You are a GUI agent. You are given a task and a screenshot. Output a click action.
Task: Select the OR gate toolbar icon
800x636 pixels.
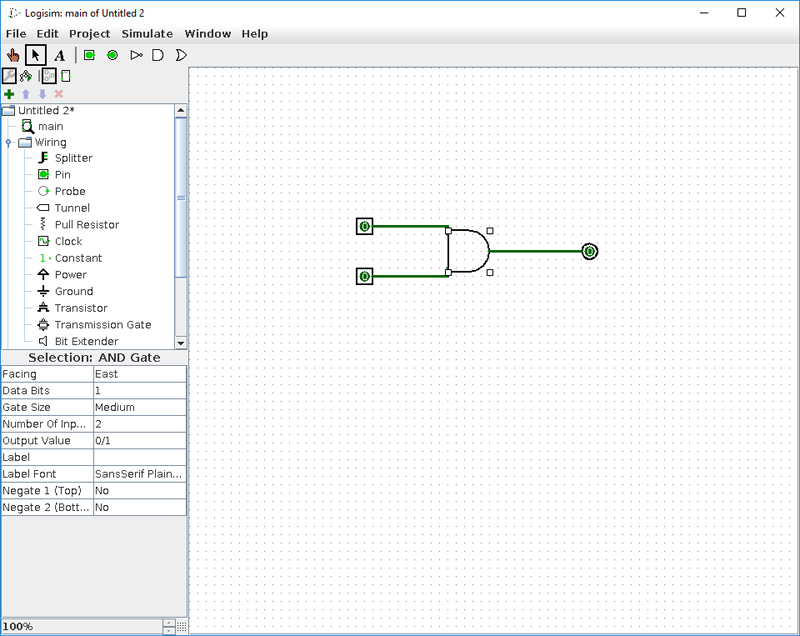coord(181,55)
